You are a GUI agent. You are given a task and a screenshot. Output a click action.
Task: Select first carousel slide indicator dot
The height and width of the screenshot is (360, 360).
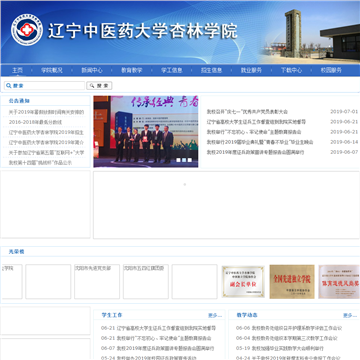point(178,160)
